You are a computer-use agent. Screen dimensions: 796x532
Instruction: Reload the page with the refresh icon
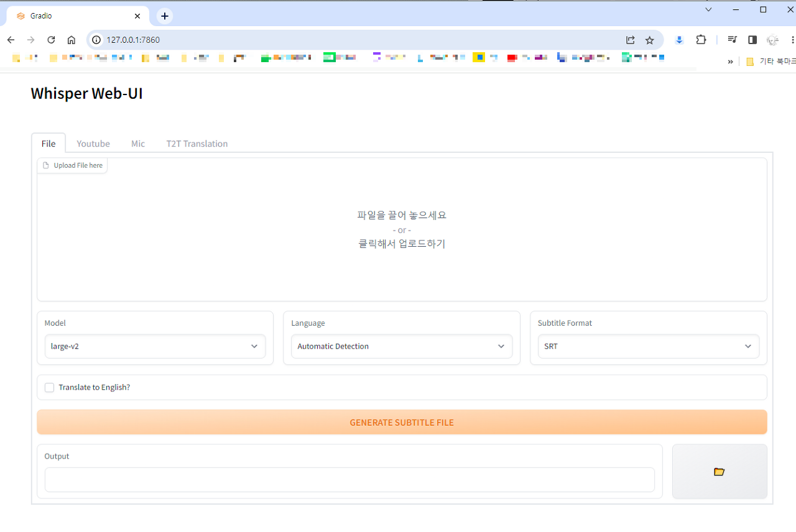pyautogui.click(x=51, y=39)
